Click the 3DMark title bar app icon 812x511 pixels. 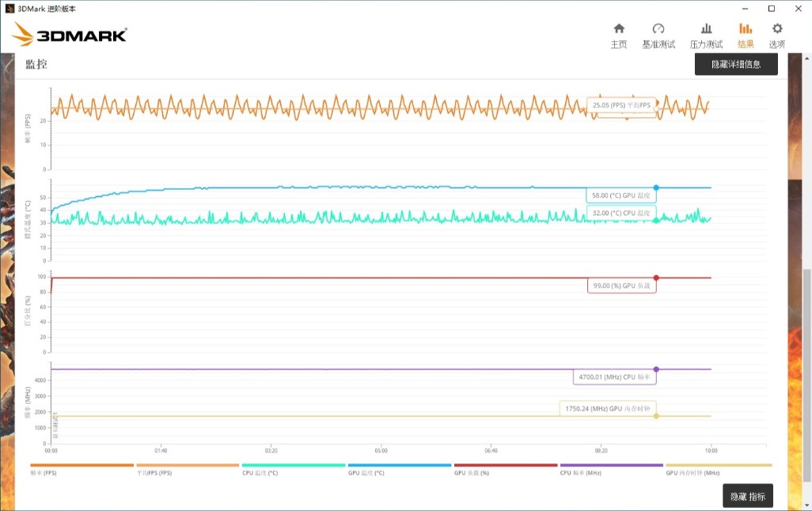point(9,9)
